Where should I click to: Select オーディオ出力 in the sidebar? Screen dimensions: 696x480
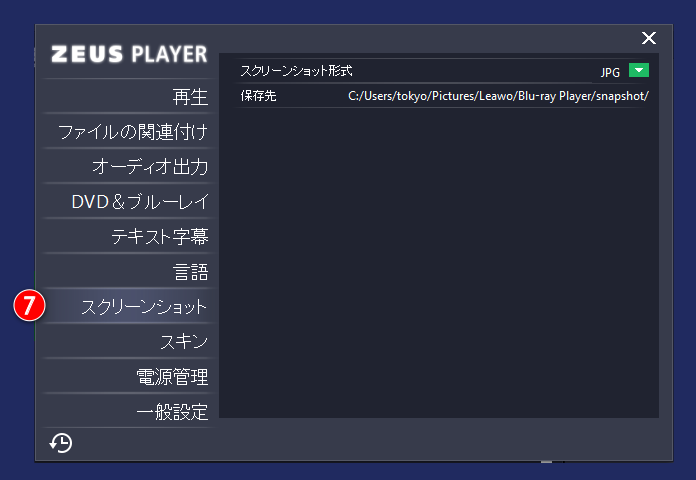point(150,167)
